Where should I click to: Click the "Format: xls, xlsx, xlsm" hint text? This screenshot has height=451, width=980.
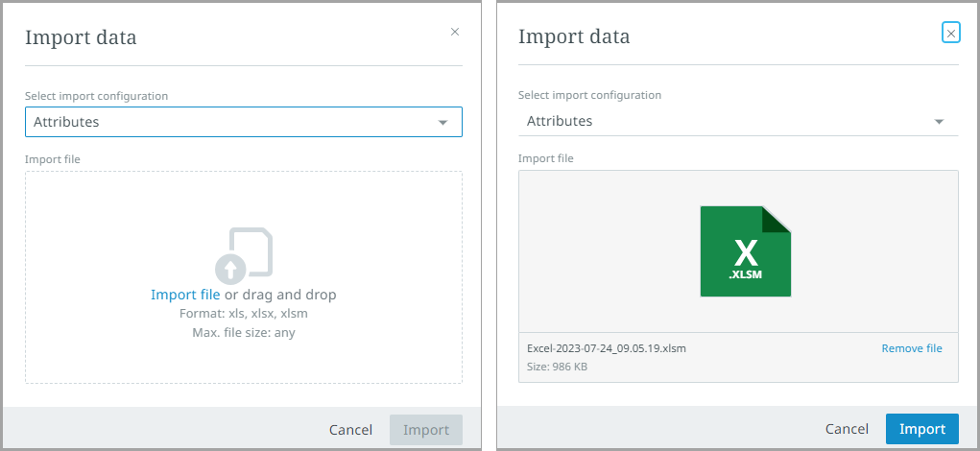click(x=244, y=314)
